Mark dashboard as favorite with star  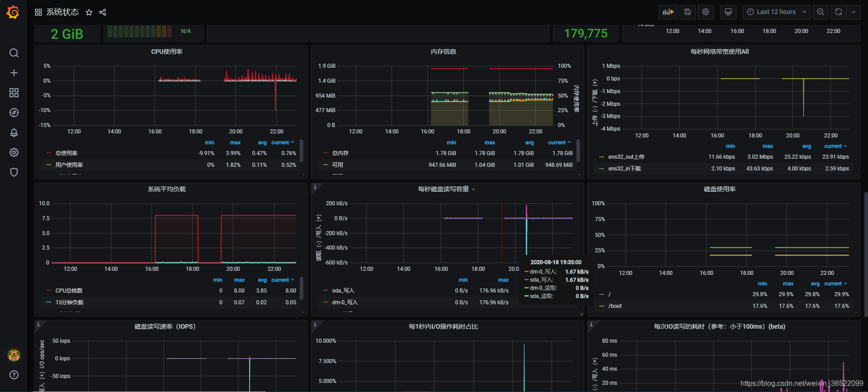[89, 12]
